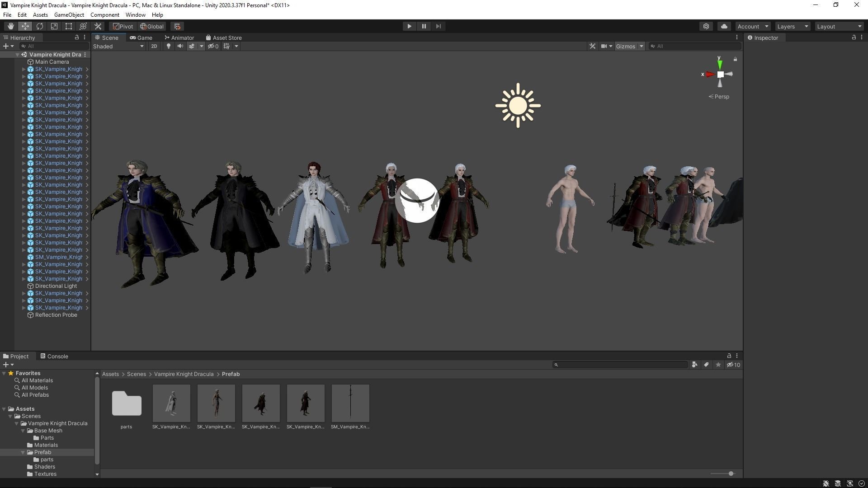Image resolution: width=868 pixels, height=488 pixels.
Task: Select the Hand tool
Action: 10,26
